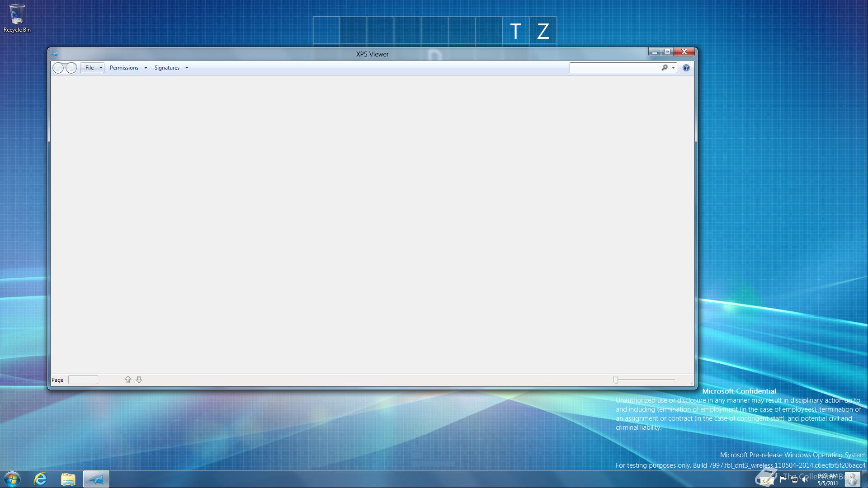
Task: Click the volume speaker tray icon
Action: [x=805, y=479]
